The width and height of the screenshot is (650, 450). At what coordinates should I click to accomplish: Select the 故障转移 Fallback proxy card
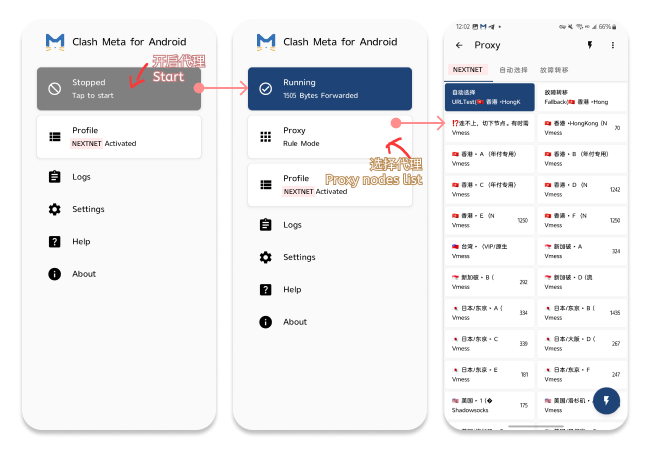click(x=581, y=97)
